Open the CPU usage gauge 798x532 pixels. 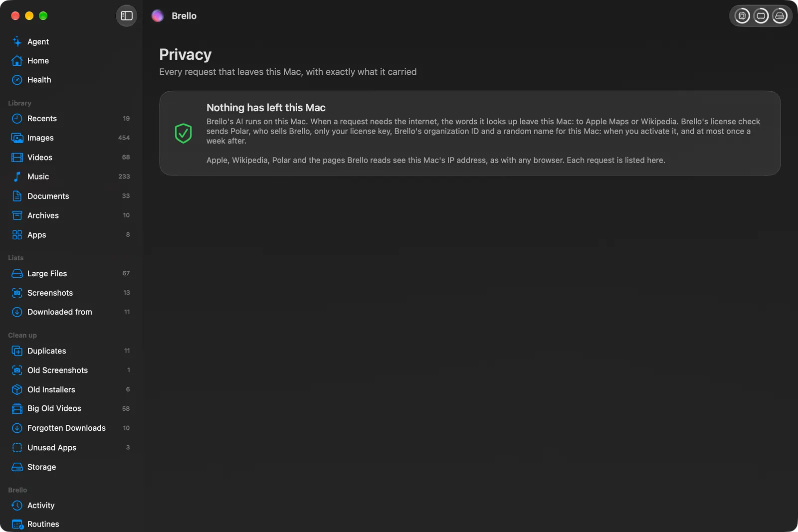[742, 16]
